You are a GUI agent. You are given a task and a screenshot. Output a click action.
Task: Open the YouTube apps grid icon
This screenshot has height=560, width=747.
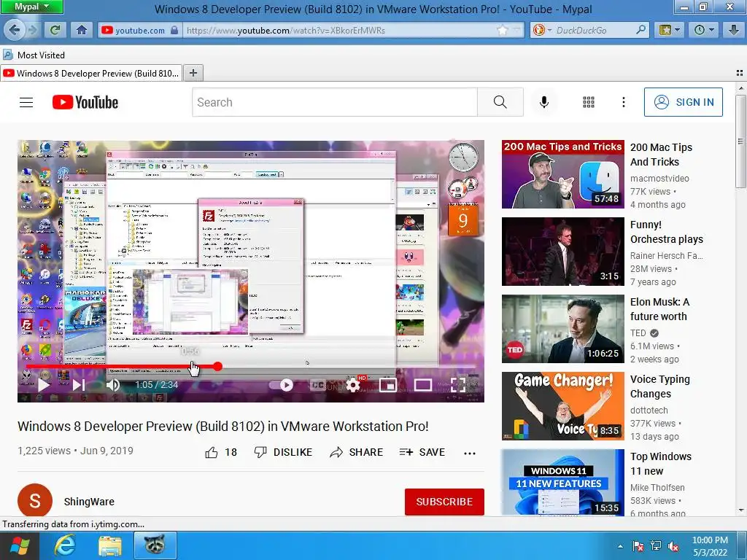pos(589,102)
